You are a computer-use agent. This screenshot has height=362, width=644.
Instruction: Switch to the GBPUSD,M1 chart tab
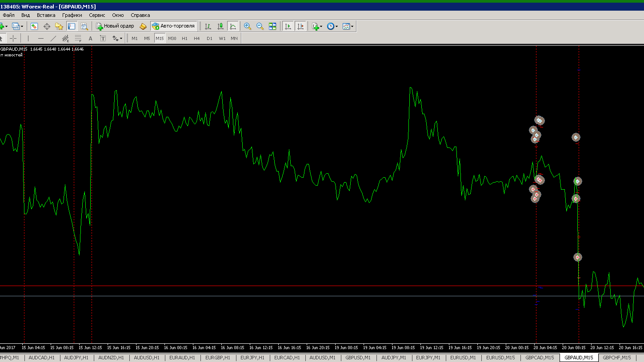(358, 358)
